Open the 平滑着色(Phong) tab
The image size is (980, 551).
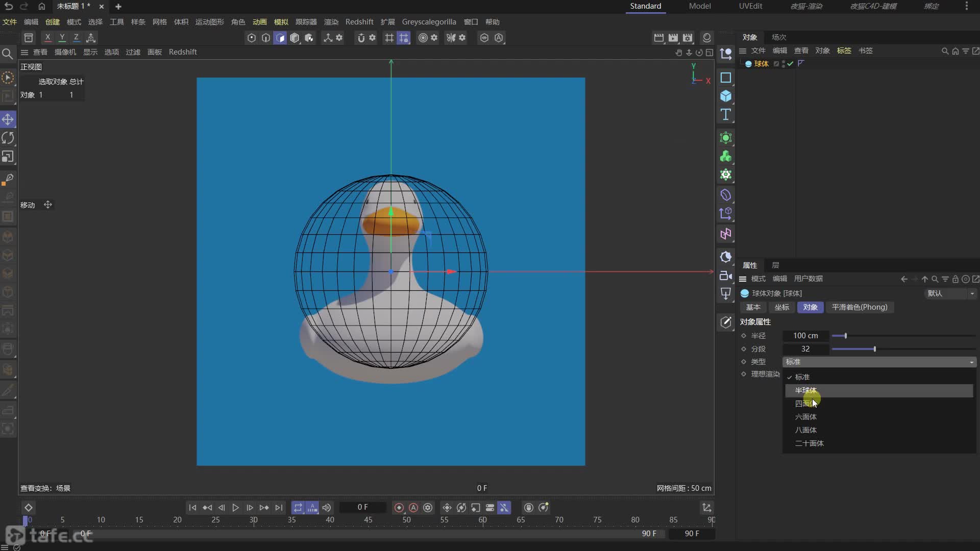(x=860, y=307)
